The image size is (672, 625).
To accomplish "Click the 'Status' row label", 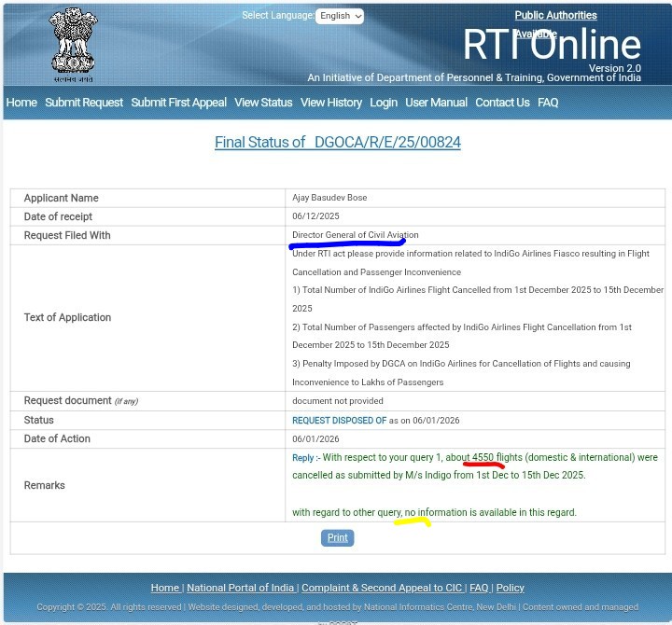I will (x=39, y=420).
